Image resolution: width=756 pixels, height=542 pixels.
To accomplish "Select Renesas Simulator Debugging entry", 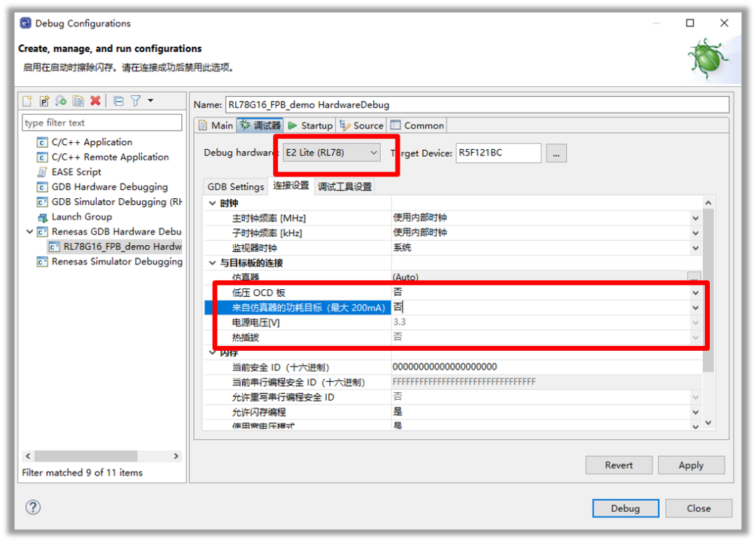I will coord(117,262).
